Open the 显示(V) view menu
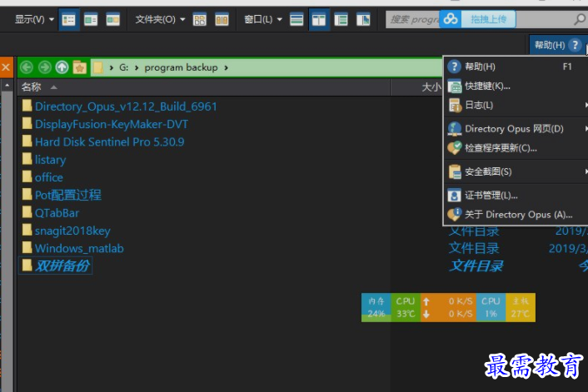The height and width of the screenshot is (392, 588). (x=34, y=19)
